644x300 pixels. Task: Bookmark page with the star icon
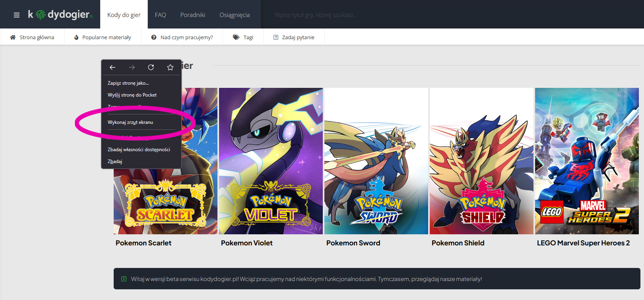pos(170,67)
